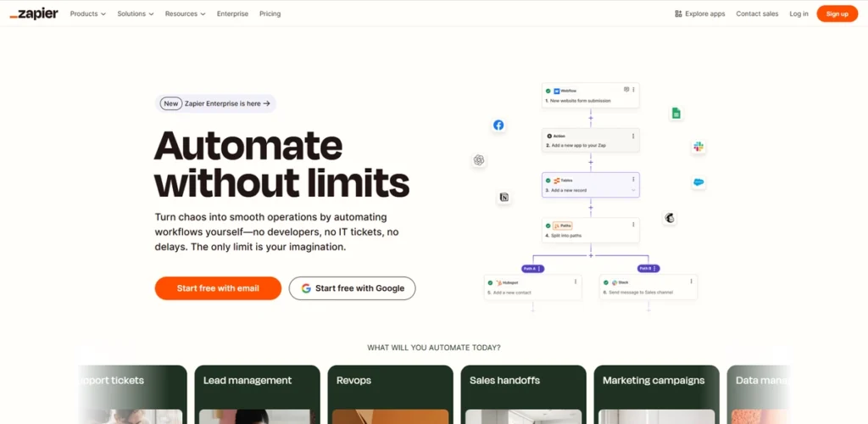Expand the chevron on Tables step 3
Viewport: 868px width, 424px height.
(x=633, y=191)
